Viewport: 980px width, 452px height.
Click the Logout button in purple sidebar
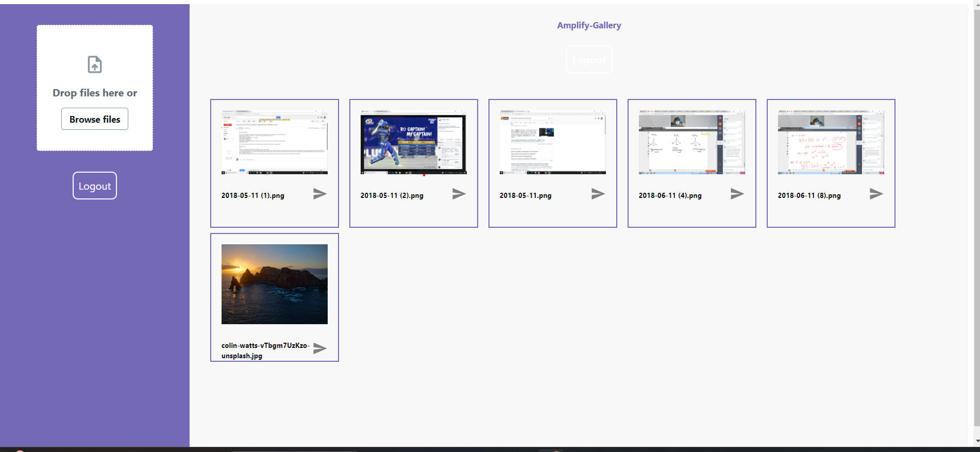95,186
